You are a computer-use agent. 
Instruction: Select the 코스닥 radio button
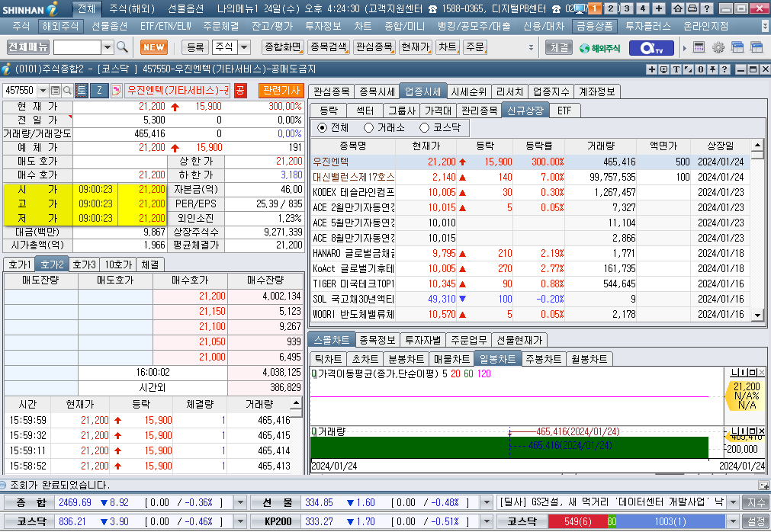tap(424, 128)
